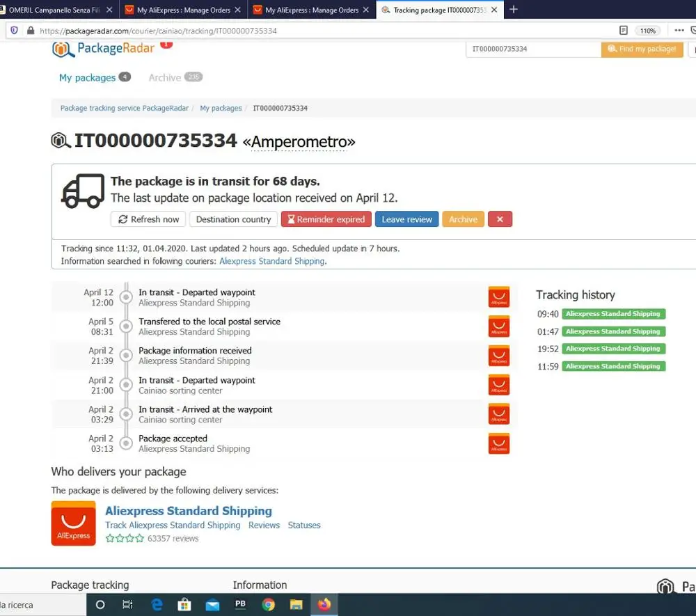Open a new browser tab
This screenshot has height=616, width=696.
click(x=514, y=9)
